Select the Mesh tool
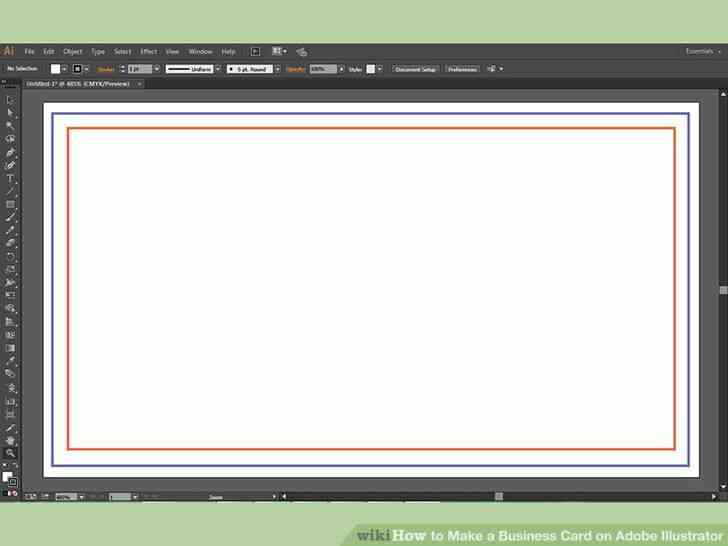Screen dimensions: 728x546 pos(10,335)
